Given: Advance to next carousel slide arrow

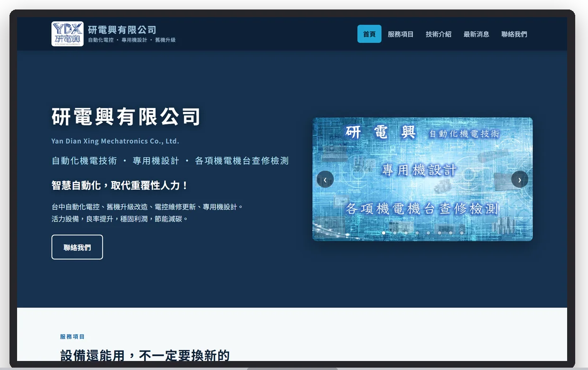Looking at the screenshot, I should [x=520, y=179].
